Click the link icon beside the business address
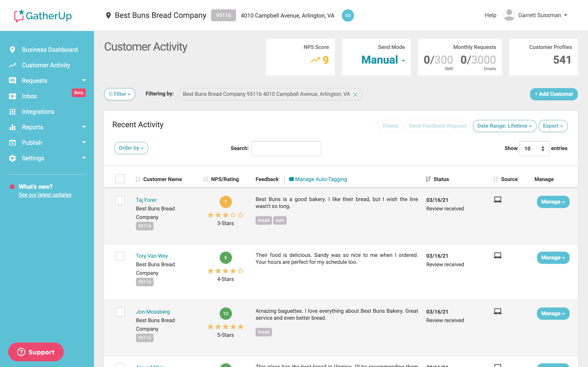 point(348,15)
